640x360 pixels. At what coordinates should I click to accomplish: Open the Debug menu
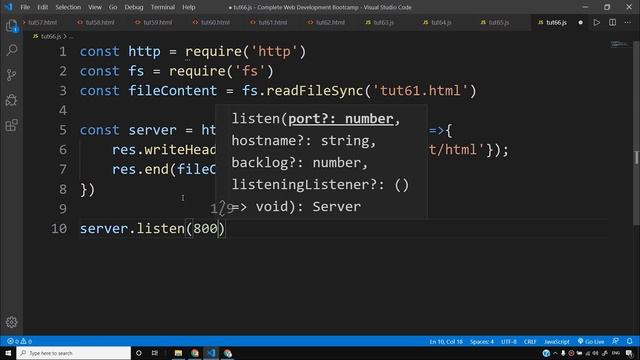(134, 7)
